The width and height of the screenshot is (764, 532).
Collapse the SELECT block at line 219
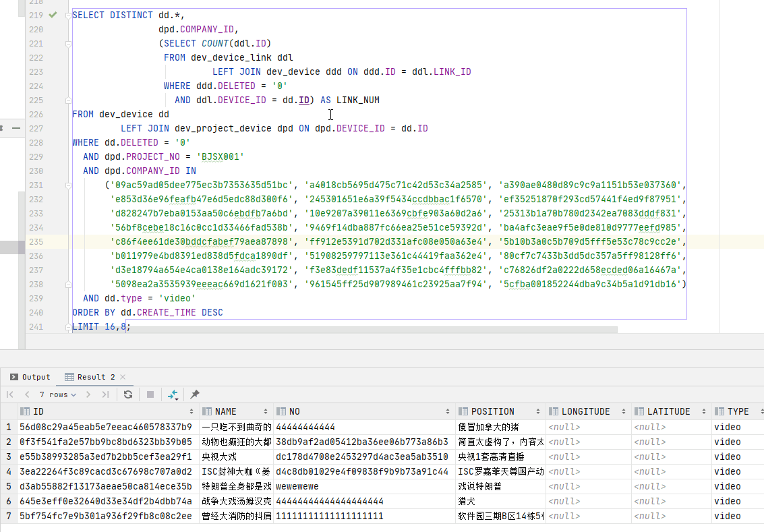pyautogui.click(x=68, y=15)
